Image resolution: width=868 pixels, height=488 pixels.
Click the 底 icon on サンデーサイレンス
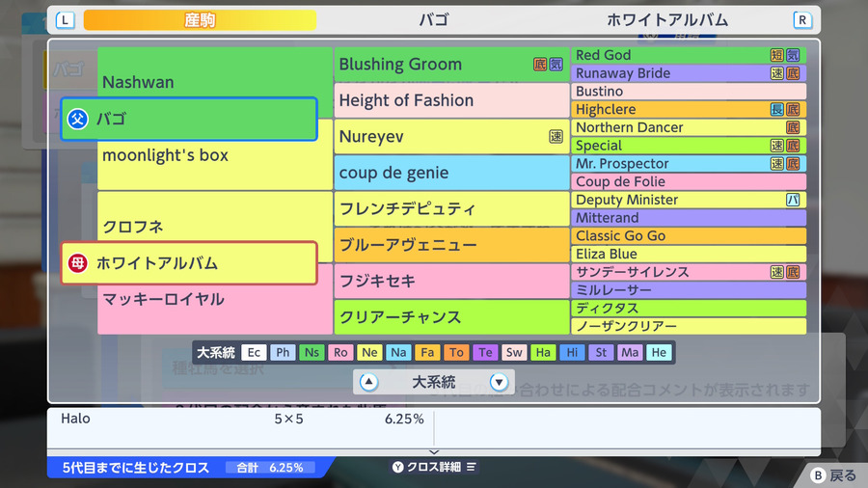point(793,272)
